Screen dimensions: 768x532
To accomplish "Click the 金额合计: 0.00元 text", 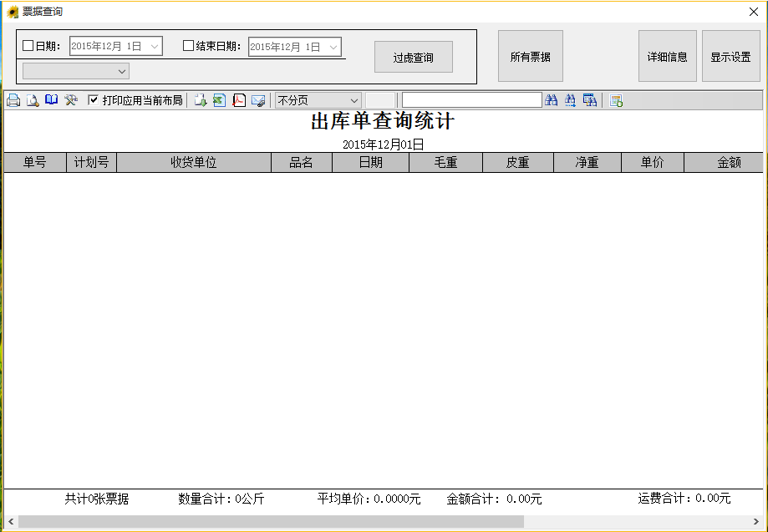I will tap(494, 499).
